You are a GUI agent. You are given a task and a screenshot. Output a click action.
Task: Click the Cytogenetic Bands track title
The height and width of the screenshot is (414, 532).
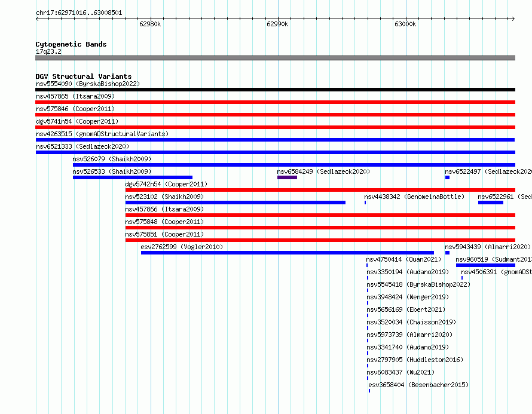tap(71, 44)
